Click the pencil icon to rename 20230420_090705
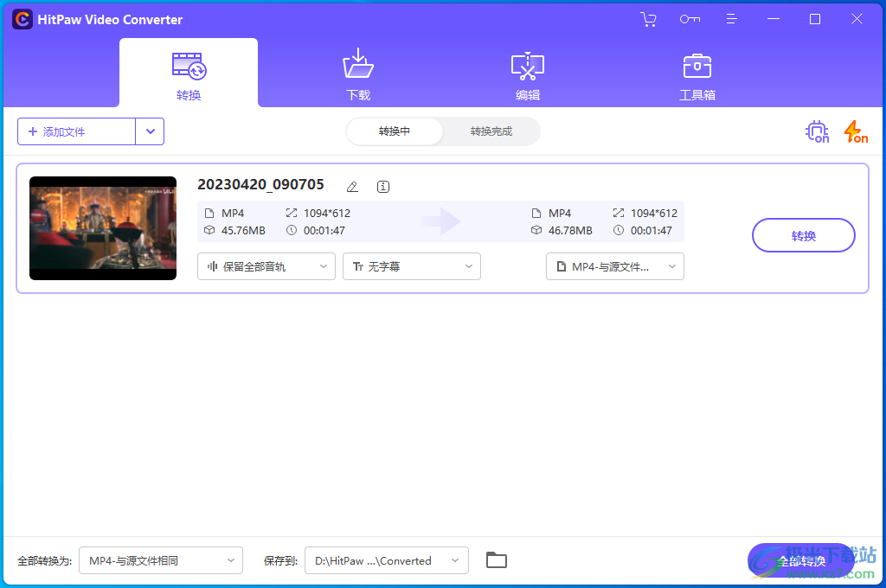 [351, 186]
